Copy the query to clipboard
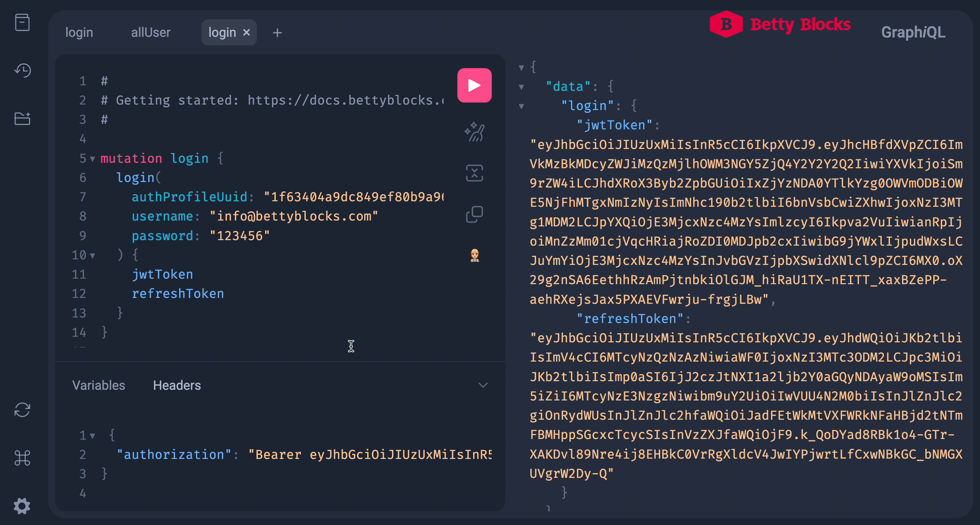Viewport: 980px width, 525px height. 475,214
